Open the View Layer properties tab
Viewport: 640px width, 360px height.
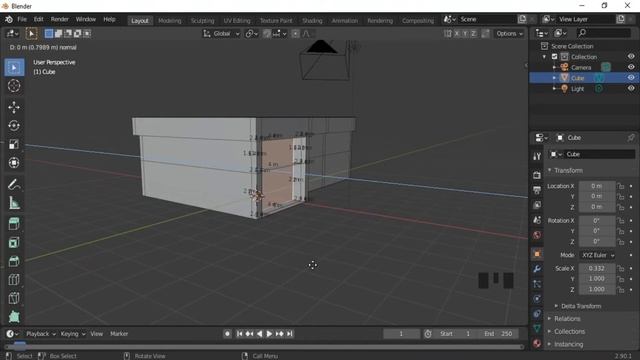537,205
